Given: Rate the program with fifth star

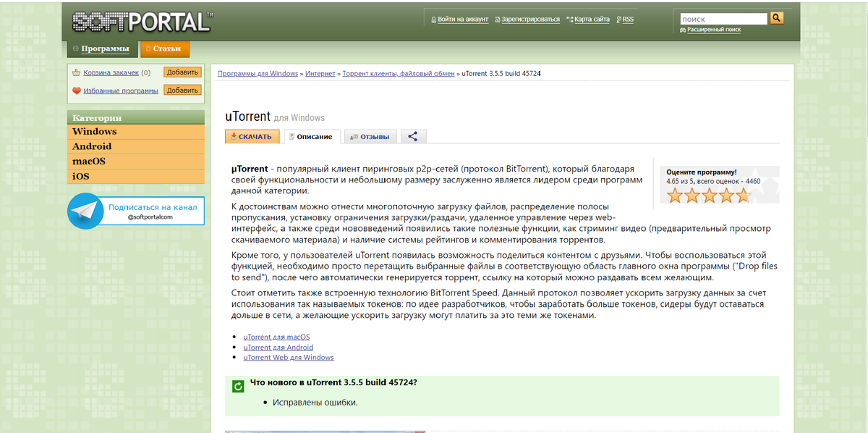Looking at the screenshot, I should (x=743, y=196).
